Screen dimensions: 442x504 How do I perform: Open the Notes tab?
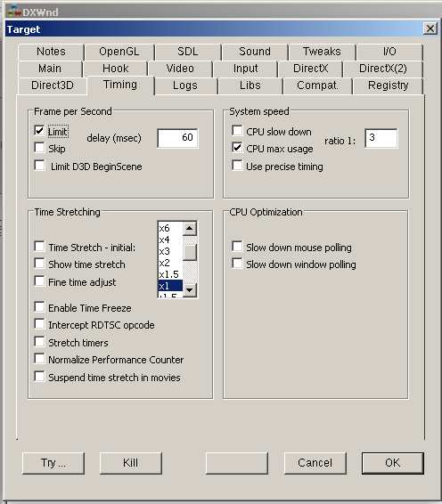[51, 52]
